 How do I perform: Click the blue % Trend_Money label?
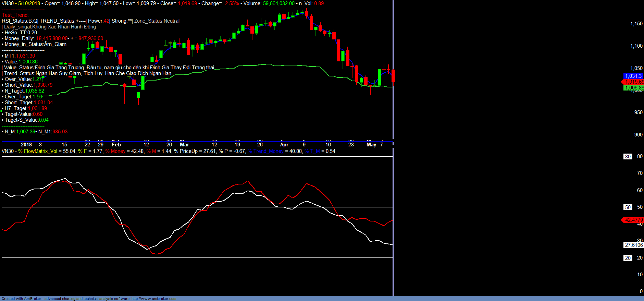click(266, 151)
